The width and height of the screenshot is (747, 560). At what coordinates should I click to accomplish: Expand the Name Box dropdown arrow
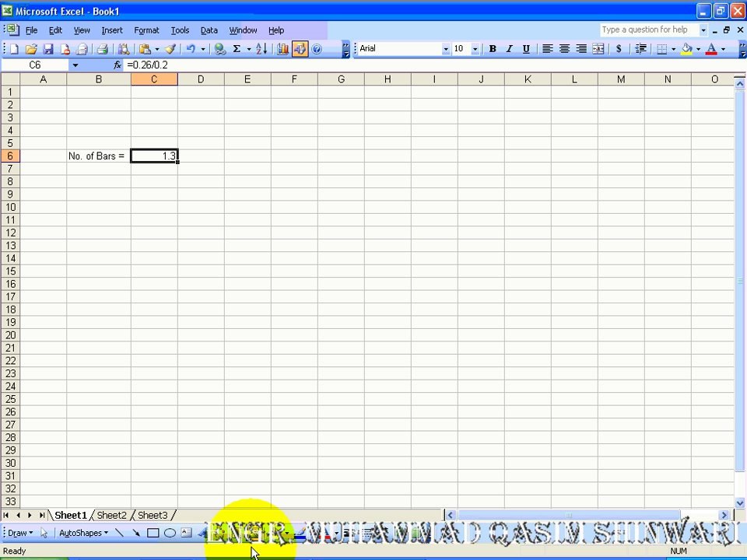(75, 65)
